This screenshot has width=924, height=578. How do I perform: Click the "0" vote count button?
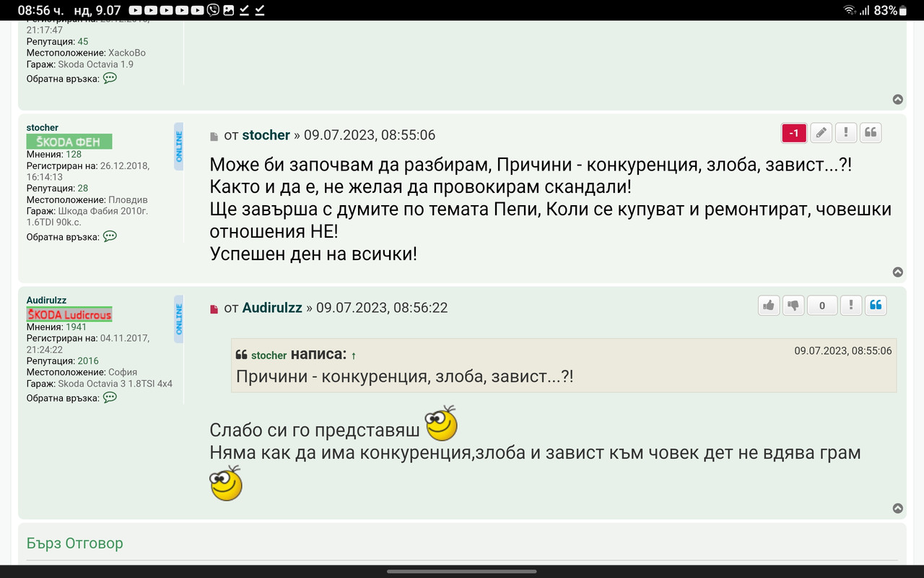pos(821,305)
